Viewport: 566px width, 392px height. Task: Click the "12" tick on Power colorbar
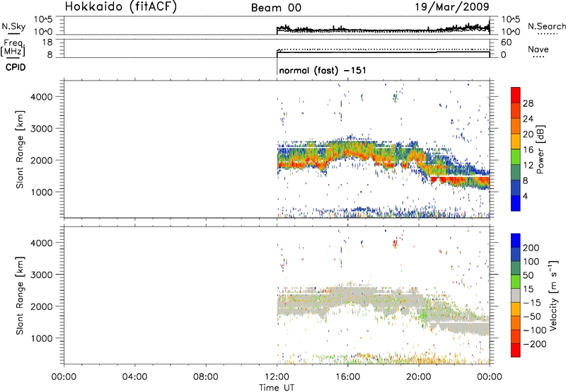(x=528, y=166)
